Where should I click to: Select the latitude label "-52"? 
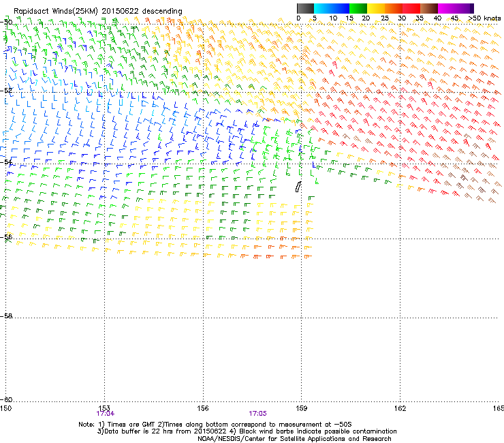coord(6,91)
